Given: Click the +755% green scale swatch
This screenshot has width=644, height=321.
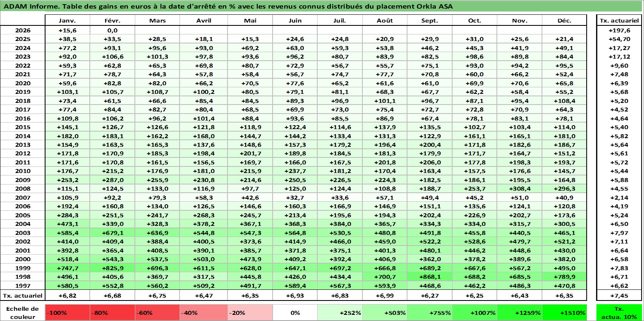Looking at the screenshot, I should click(430, 312).
